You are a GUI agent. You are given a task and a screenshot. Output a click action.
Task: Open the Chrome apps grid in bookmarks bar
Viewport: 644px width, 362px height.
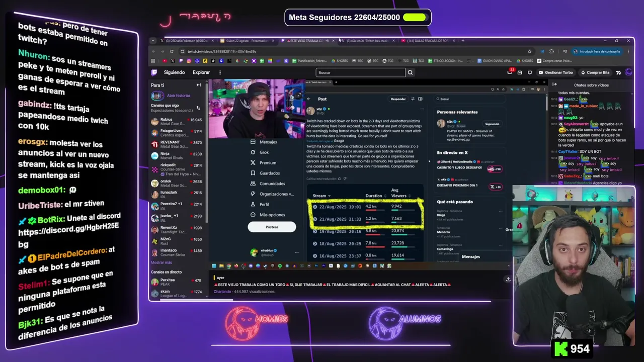point(153,61)
